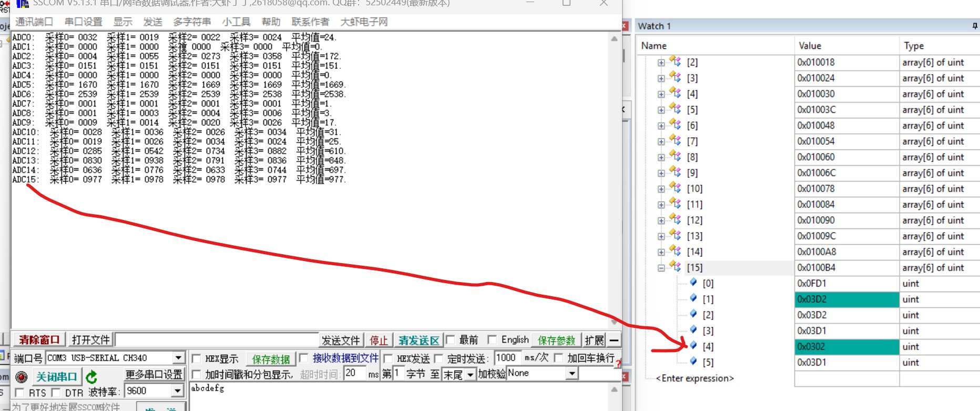Select the 0x0FD1 value cell in Watch
Screen dimensions: 980x411
[x=847, y=283]
